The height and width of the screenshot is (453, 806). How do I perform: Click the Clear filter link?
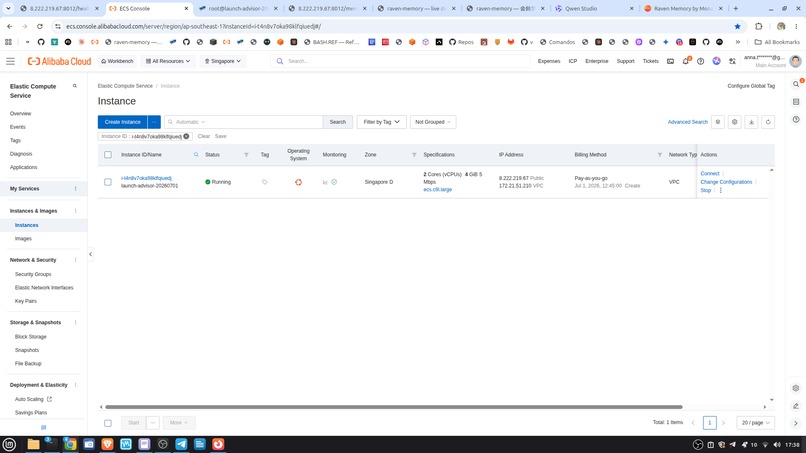tap(204, 136)
